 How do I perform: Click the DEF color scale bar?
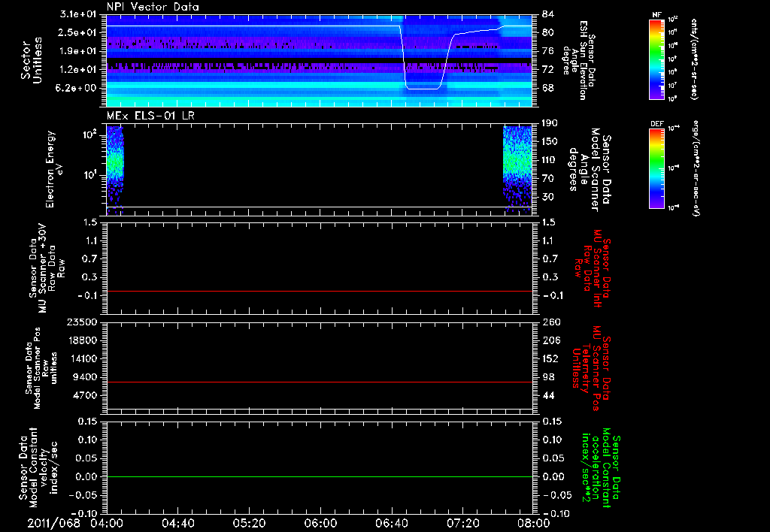pos(656,168)
